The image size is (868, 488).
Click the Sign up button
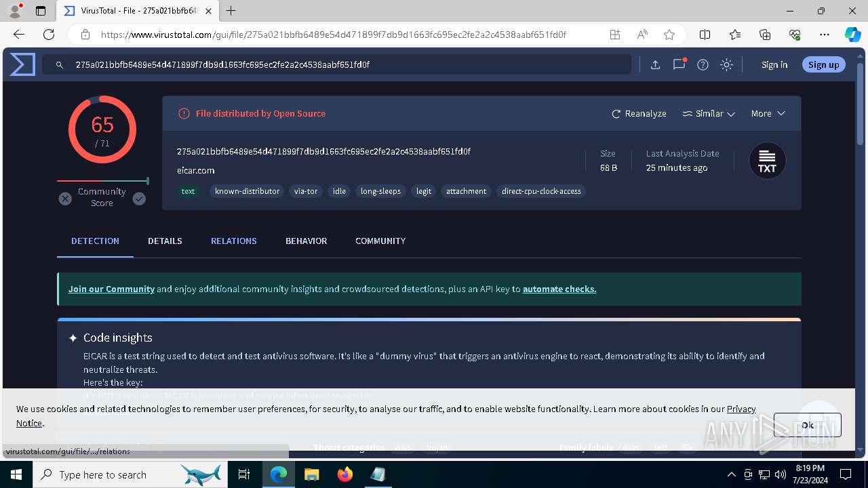click(824, 64)
